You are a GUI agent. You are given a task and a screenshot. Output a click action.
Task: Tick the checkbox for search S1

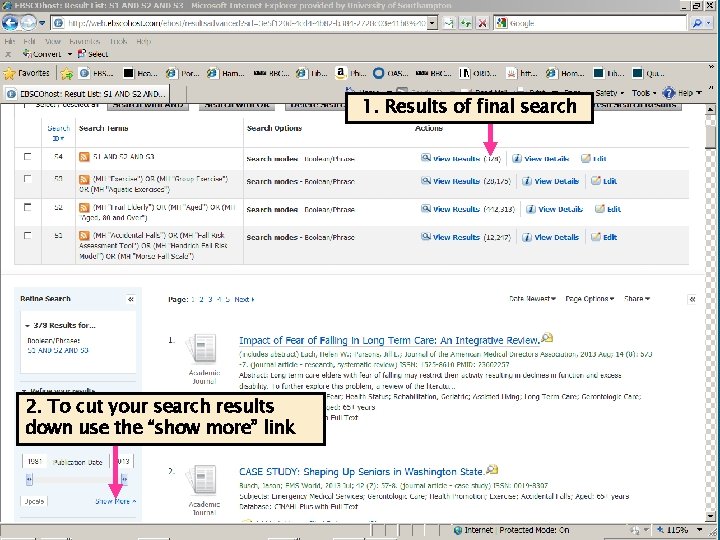pos(28,236)
